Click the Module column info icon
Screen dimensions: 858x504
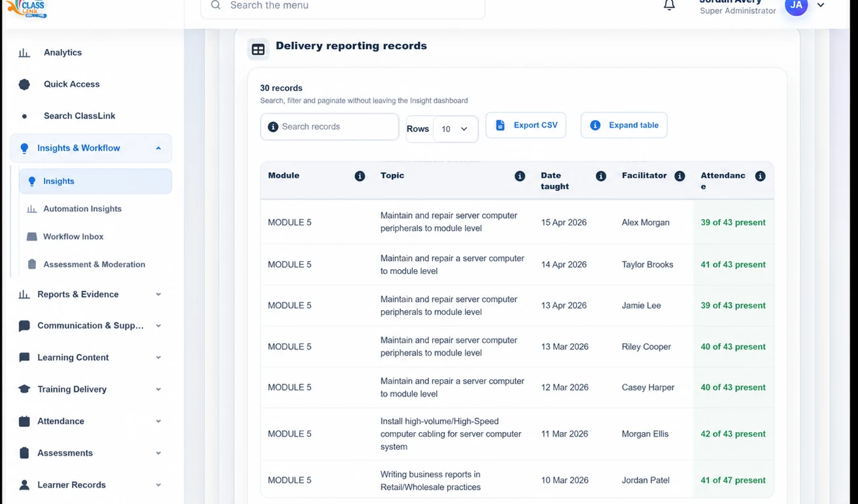coord(360,176)
